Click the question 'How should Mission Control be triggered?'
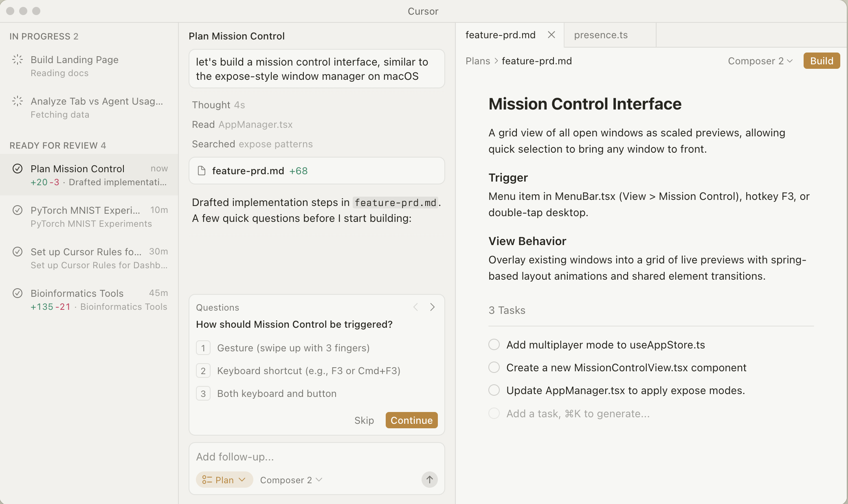Viewport: 848px width, 504px height. pos(294,324)
